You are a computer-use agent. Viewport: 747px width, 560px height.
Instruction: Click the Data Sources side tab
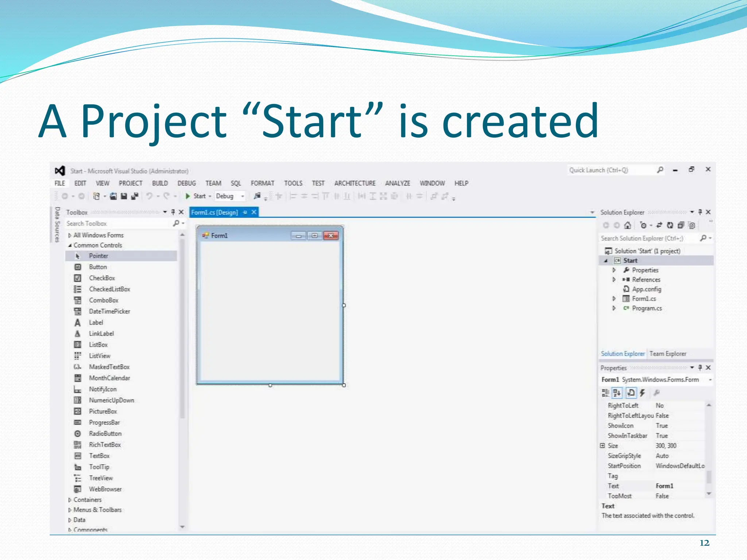click(57, 224)
